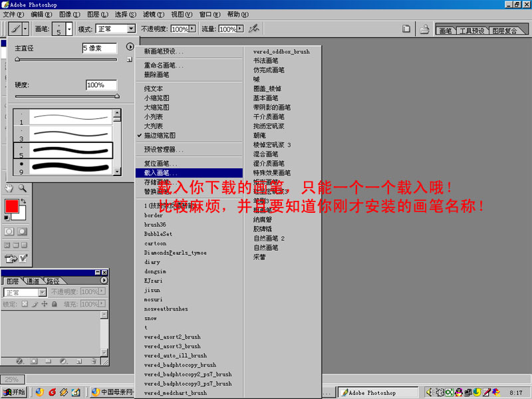Click Adobe Photoshop taskbar button
The width and height of the screenshot is (532, 399).
tap(378, 392)
